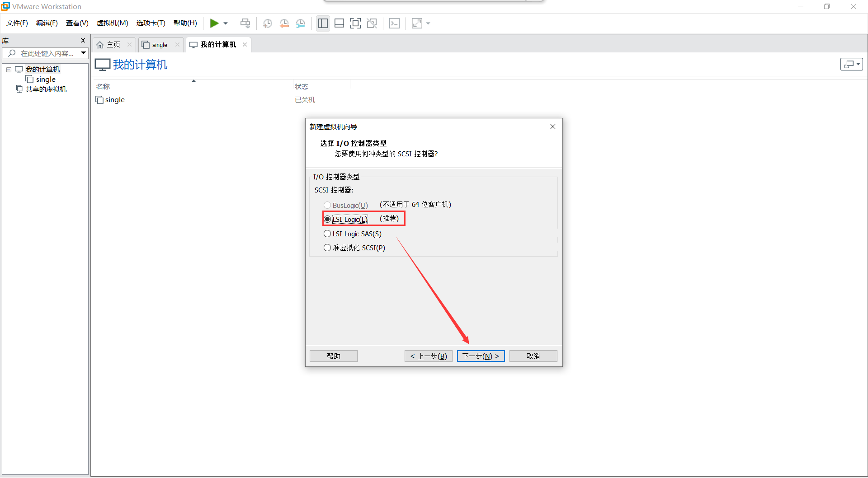Viewport: 868px width, 478px height.
Task: Open the 虚拟机(M) menu
Action: click(x=113, y=23)
